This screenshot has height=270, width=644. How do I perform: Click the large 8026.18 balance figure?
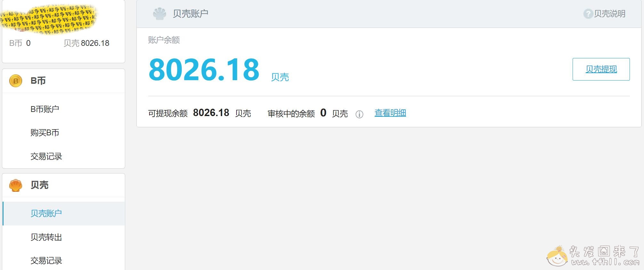point(204,69)
